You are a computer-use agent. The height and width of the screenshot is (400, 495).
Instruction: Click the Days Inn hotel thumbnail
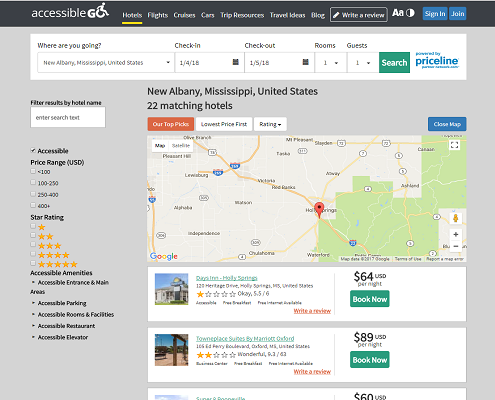171,289
